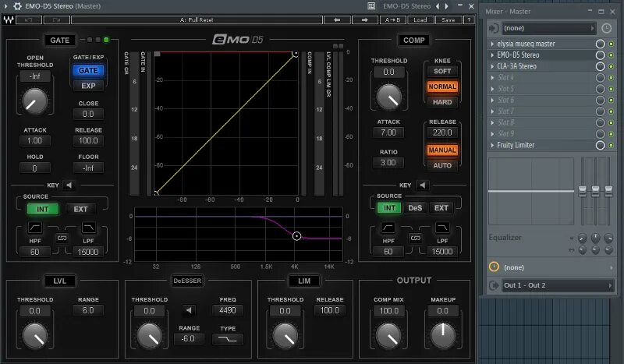Select NORMAL knee for compressor
624x364 pixels.
[442, 87]
